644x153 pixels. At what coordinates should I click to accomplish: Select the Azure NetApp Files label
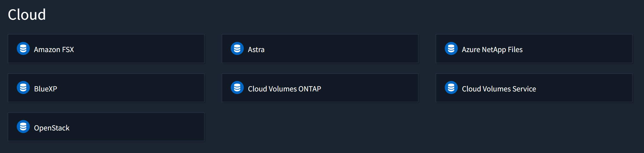tap(492, 49)
